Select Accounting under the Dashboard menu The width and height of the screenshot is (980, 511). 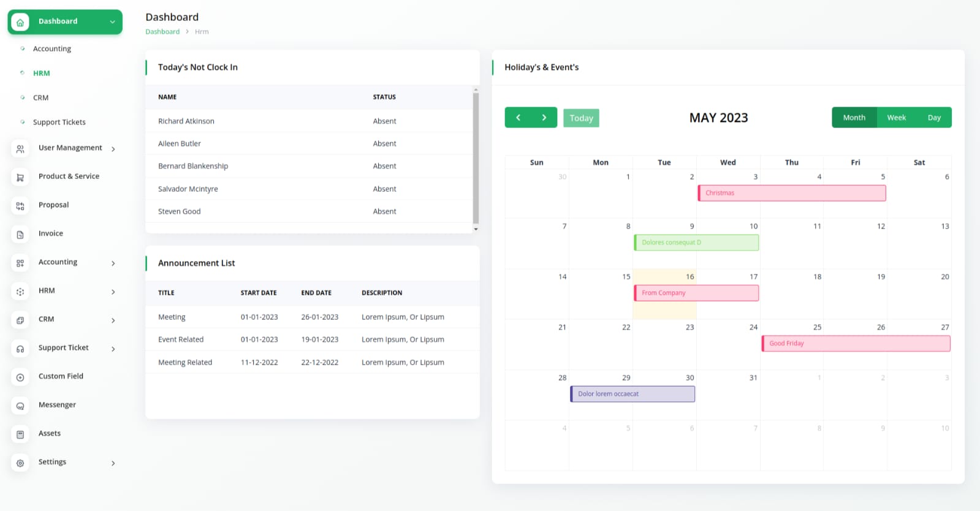[51, 48]
